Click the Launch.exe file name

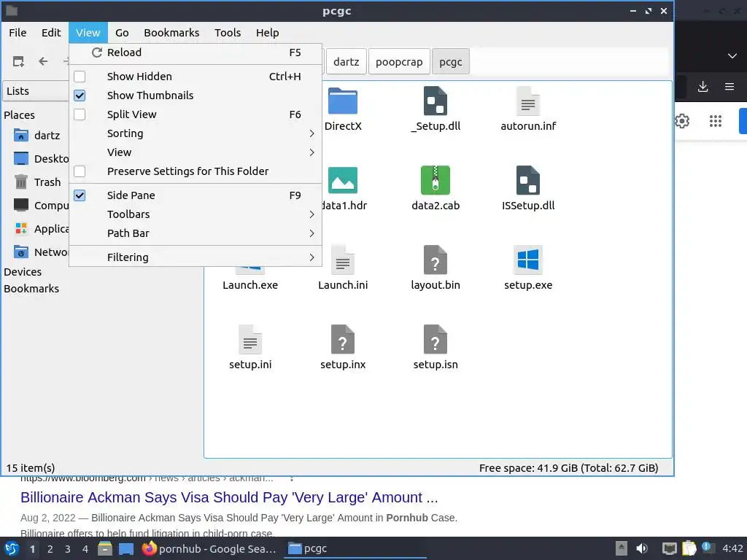point(250,285)
